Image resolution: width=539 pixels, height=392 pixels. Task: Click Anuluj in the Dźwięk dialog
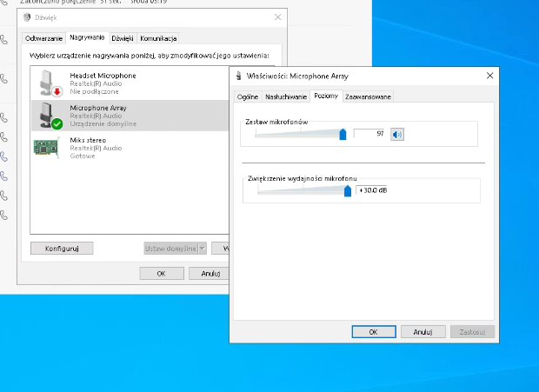209,274
